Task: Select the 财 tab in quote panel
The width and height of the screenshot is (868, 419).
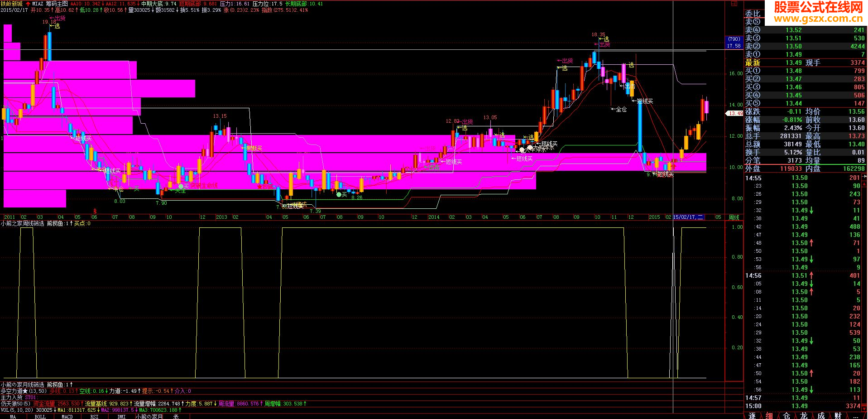Action: (838, 415)
